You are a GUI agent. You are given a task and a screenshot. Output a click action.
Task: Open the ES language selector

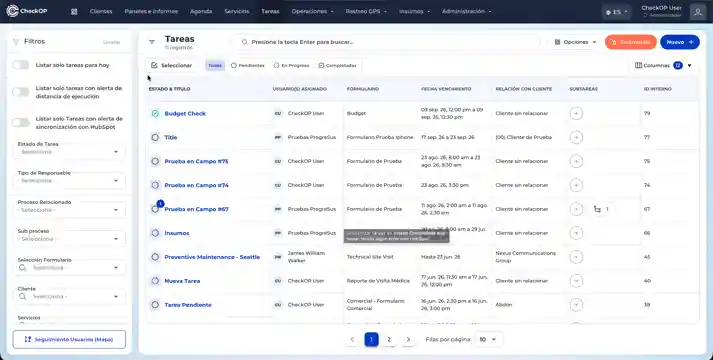[617, 12]
